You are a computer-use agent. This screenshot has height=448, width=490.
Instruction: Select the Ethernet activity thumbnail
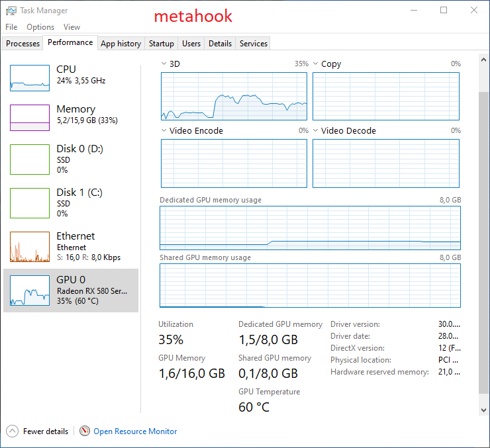pyautogui.click(x=30, y=247)
